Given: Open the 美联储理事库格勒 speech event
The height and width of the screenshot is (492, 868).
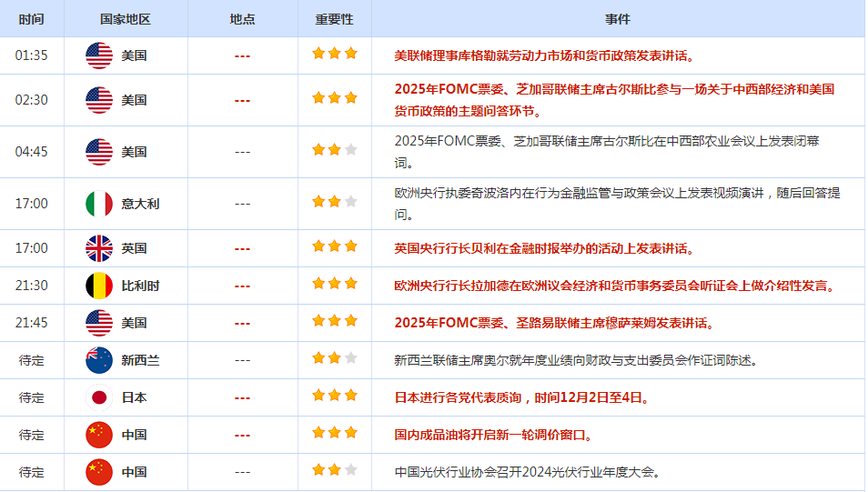Looking at the screenshot, I should (x=543, y=55).
